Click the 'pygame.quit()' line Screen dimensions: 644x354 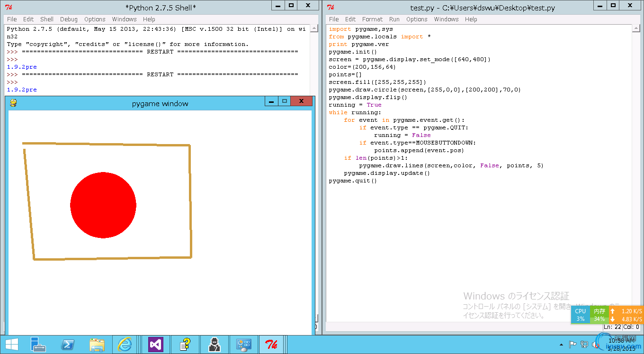click(x=353, y=181)
